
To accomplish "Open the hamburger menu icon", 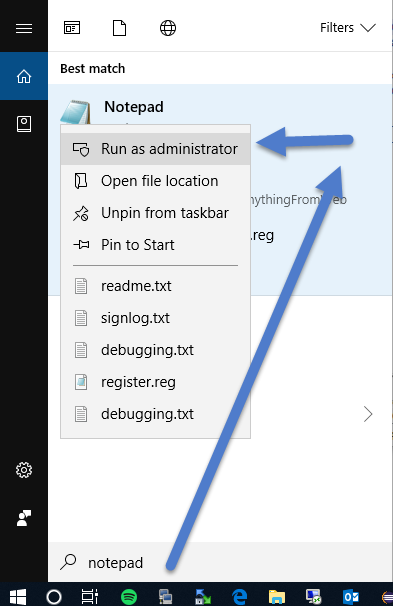I will [24, 28].
